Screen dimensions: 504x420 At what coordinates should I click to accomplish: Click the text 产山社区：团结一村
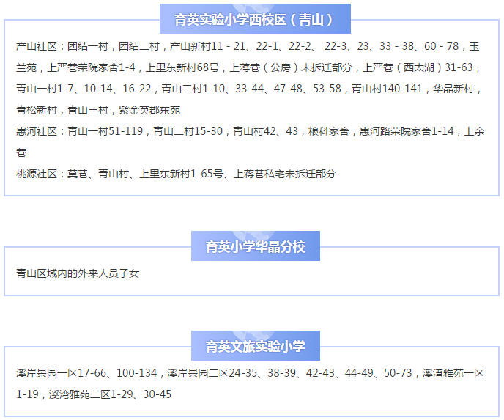62,46
